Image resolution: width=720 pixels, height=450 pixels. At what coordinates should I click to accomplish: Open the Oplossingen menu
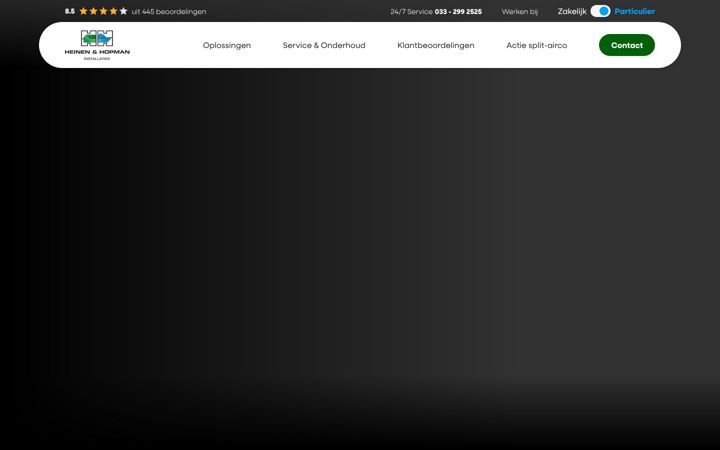[227, 45]
